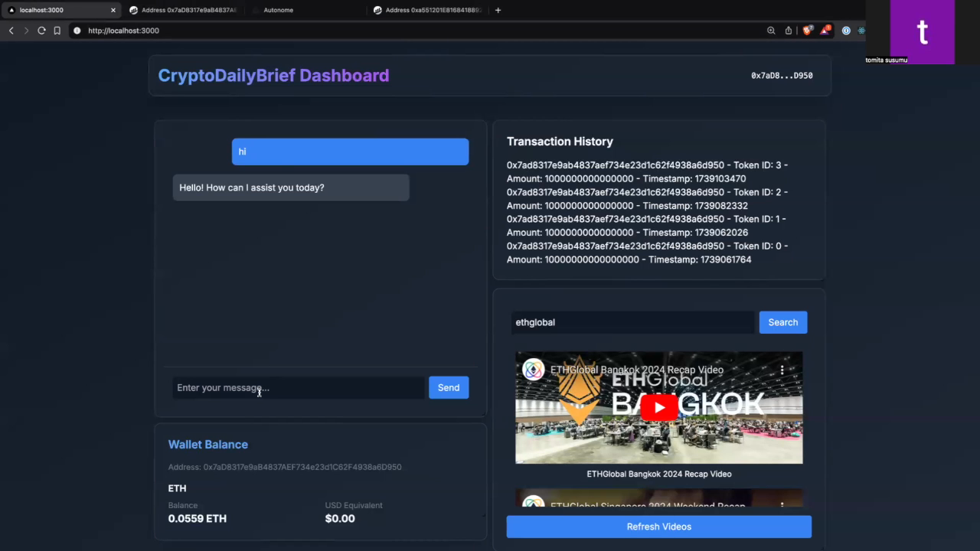This screenshot has width=980, height=551.
Task: Open Brave Rewards triangle icon
Action: click(x=825, y=31)
